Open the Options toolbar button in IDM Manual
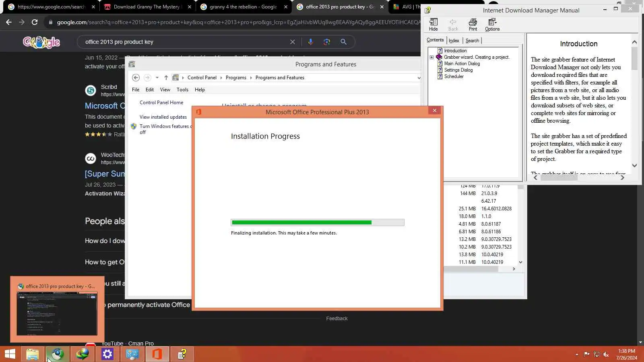 point(492,25)
